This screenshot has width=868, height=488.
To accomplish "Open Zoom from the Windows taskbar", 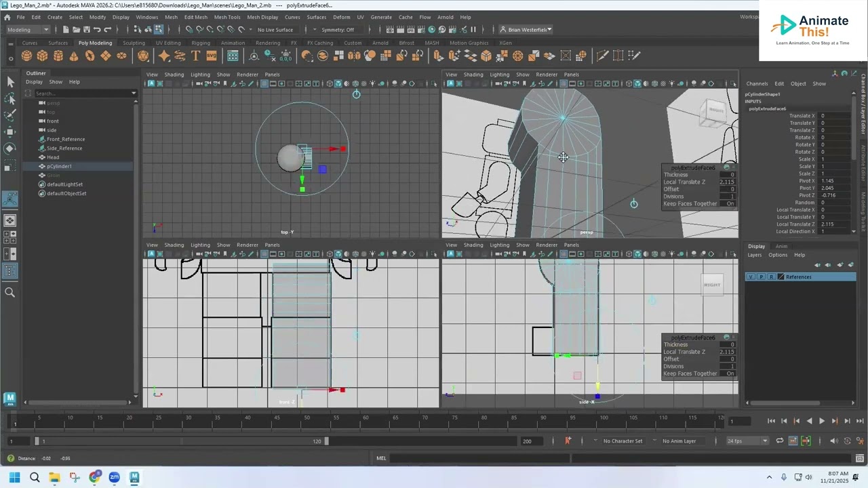I will click(114, 477).
